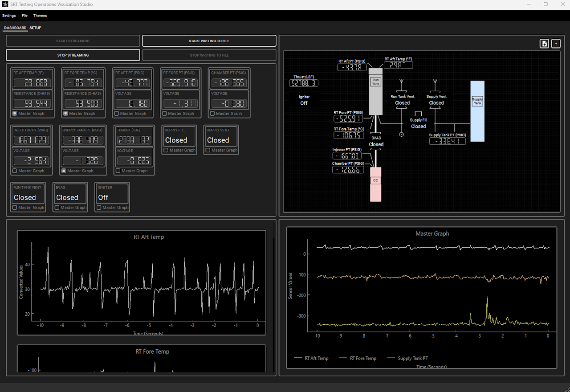Open the Themes menu
This screenshot has height=392, width=570.
tap(40, 16)
